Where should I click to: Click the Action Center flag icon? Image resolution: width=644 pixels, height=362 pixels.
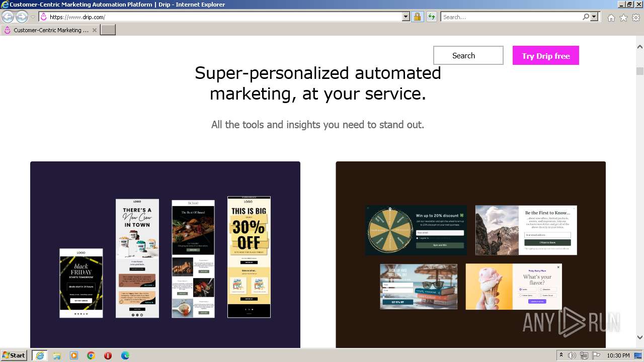pyautogui.click(x=596, y=355)
